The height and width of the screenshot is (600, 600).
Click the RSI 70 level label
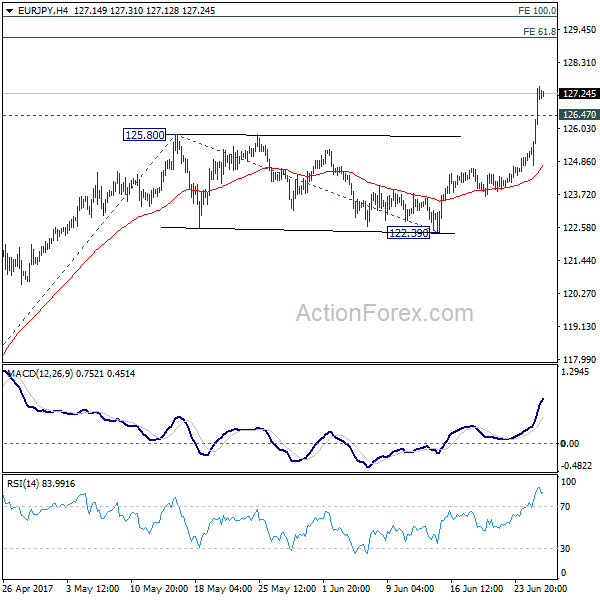point(565,507)
